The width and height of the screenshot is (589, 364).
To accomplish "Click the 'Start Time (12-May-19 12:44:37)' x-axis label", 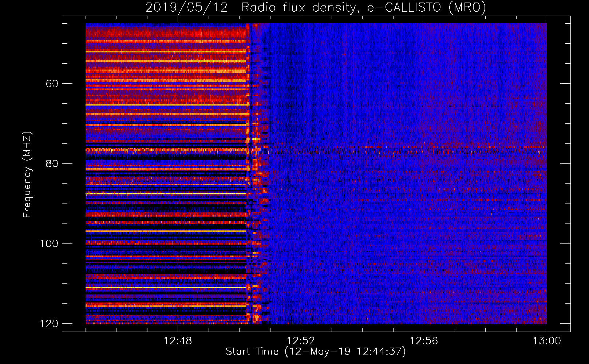I will (316, 352).
